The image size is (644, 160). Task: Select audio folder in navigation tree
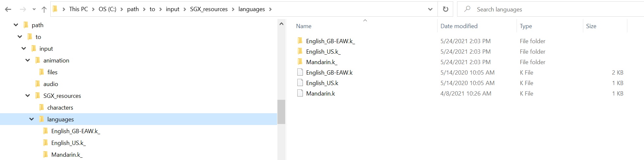point(51,84)
